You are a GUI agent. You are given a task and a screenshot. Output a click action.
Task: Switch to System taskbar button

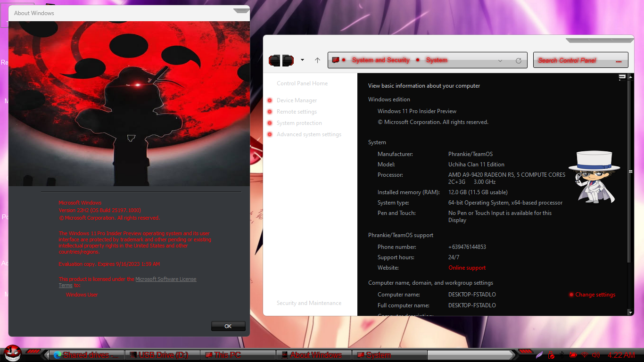(x=389, y=355)
